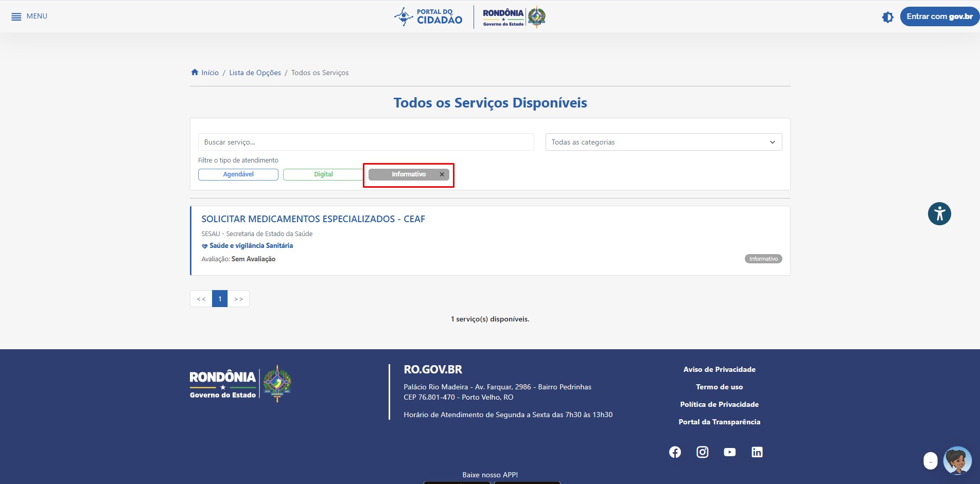Viewport: 980px width, 484px height.
Task: Sign in with Entrar com gov.br
Action: tap(939, 16)
